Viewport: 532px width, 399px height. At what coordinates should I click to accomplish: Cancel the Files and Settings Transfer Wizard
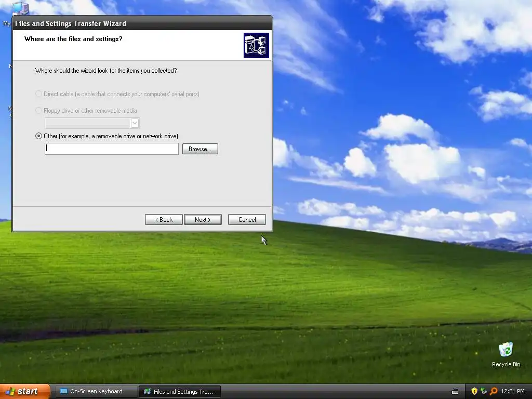pos(247,220)
